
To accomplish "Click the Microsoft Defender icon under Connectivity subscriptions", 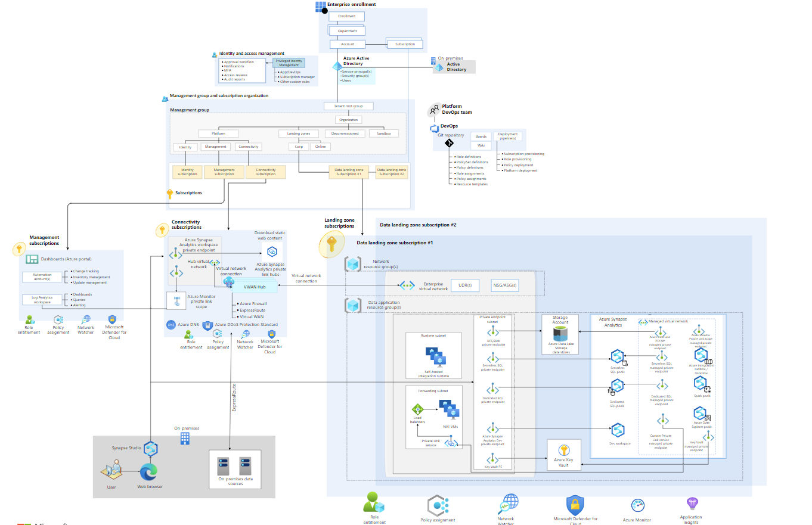I will point(271,333).
